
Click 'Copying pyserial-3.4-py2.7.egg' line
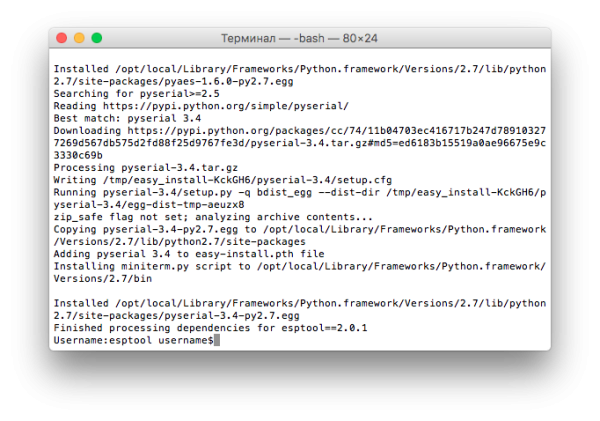(x=300, y=235)
